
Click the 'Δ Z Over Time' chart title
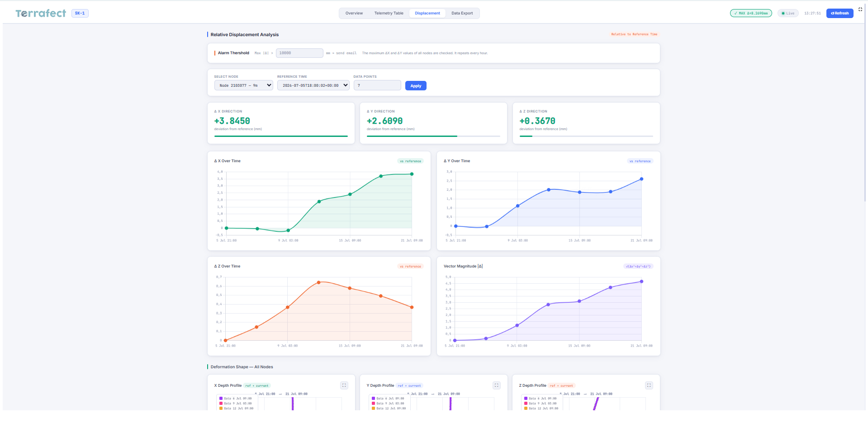coord(228,266)
